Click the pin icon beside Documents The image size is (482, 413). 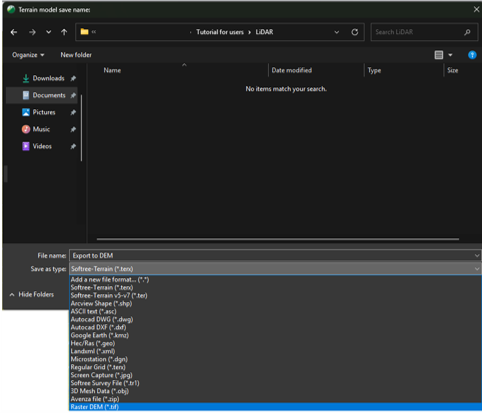click(73, 96)
